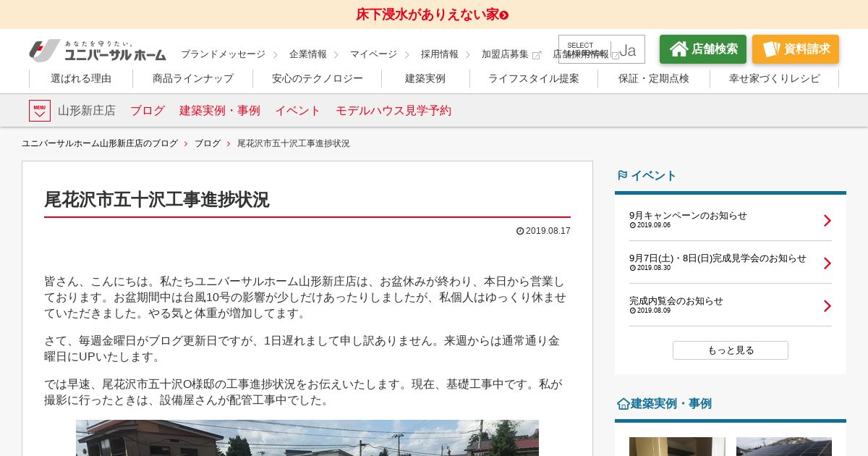Screen dimensions: 868x456
Task: Click arrow beside 9月キャンペーンのお知らせ
Action: click(x=827, y=221)
